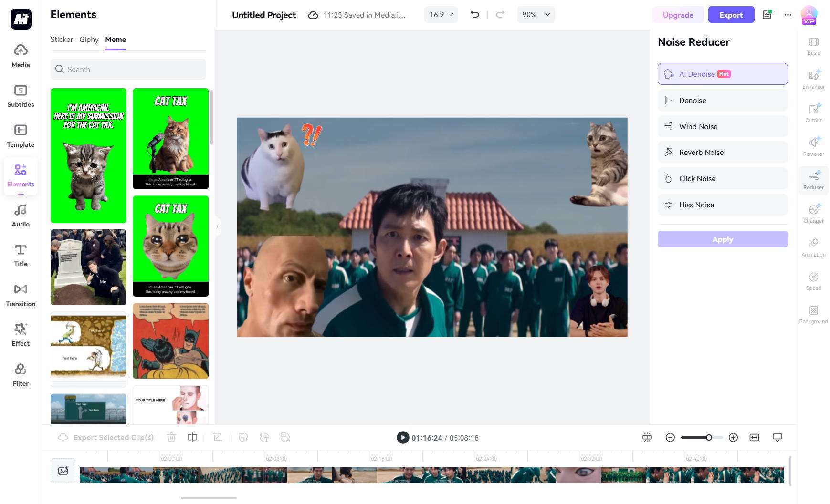Select the Audio tool in the sidebar
The image size is (830, 504).
pos(20,215)
